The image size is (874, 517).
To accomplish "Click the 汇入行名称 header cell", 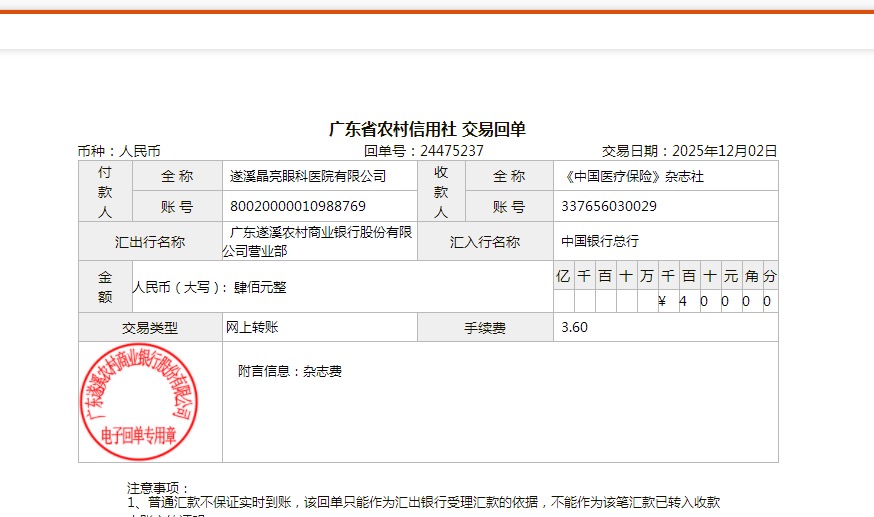I will pyautogui.click(x=485, y=241).
